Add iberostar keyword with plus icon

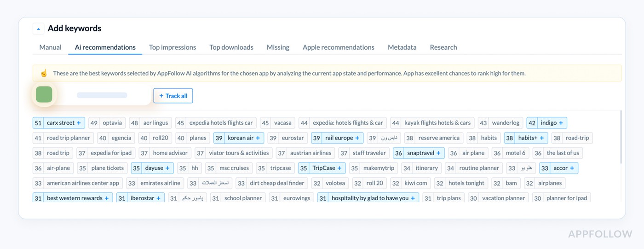coord(158,198)
